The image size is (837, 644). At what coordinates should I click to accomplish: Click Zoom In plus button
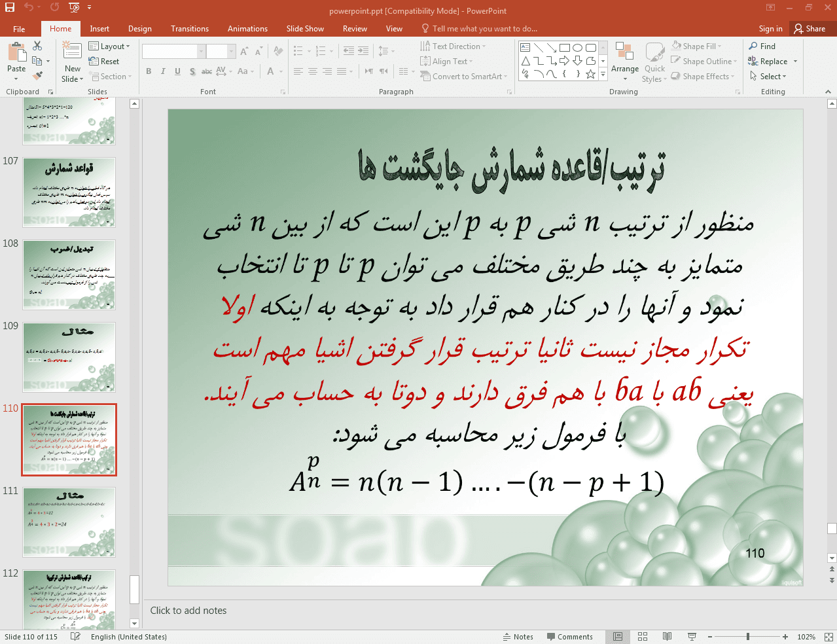tap(785, 637)
